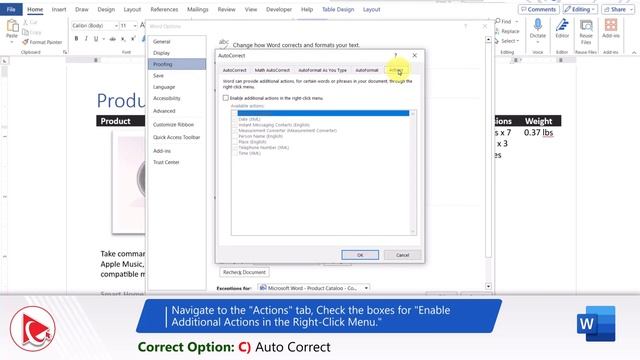This screenshot has width=640, height=360.
Task: Click OK in the AutoCorrect dialog
Action: 360,255
